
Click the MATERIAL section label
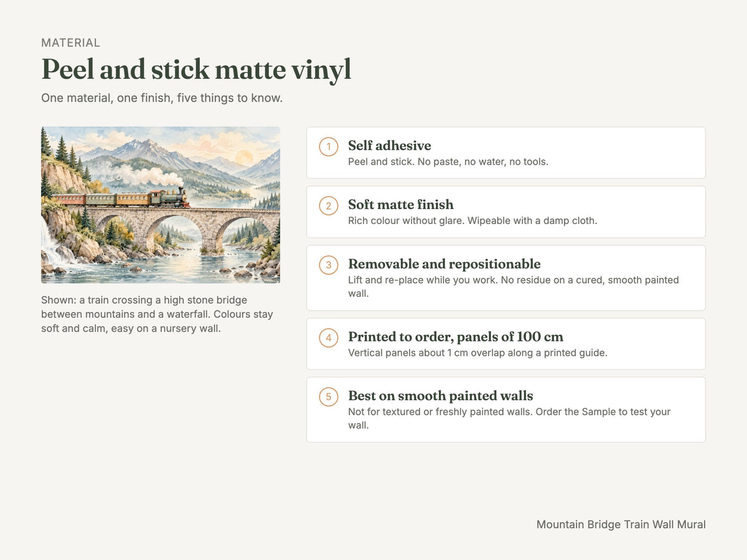[x=70, y=43]
